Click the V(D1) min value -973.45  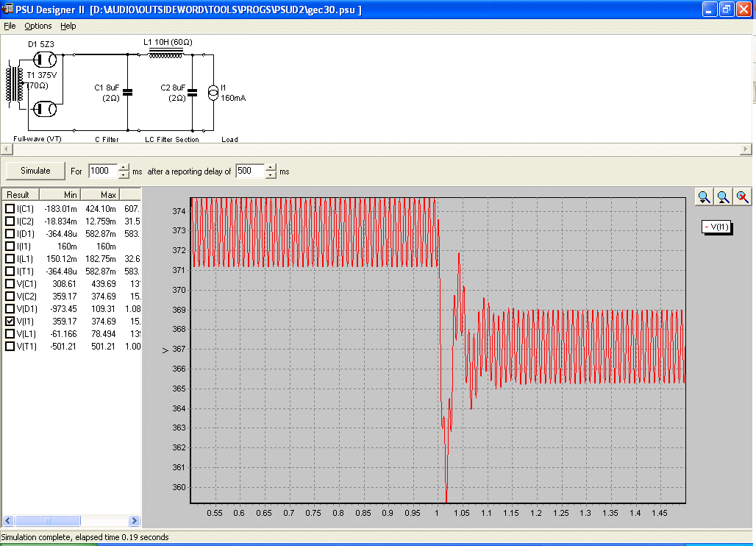click(63, 309)
